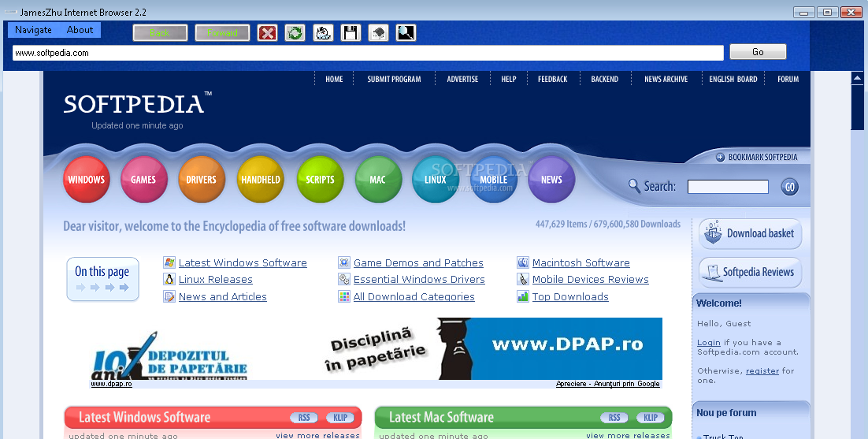Open ENGLISH BOARD in top navigation

pos(733,79)
